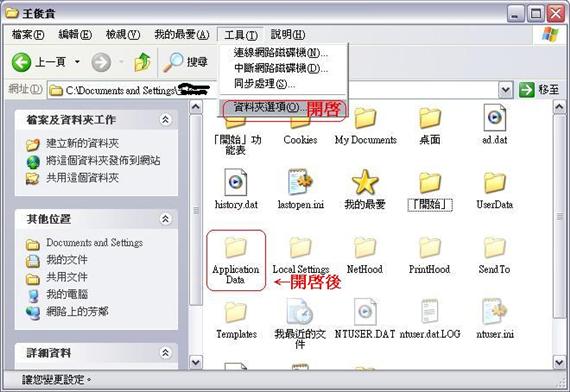
Task: Select the SendTo folder icon
Action: point(494,248)
